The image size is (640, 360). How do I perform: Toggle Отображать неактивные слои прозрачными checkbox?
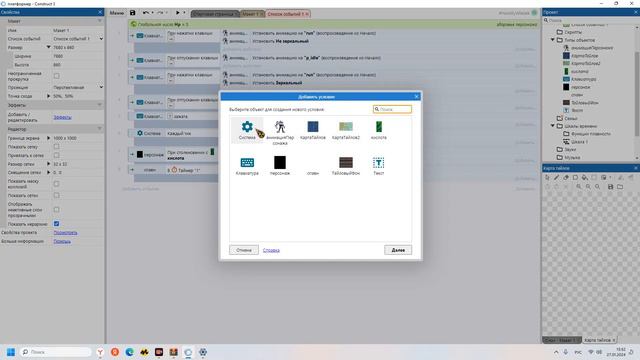coord(57,209)
